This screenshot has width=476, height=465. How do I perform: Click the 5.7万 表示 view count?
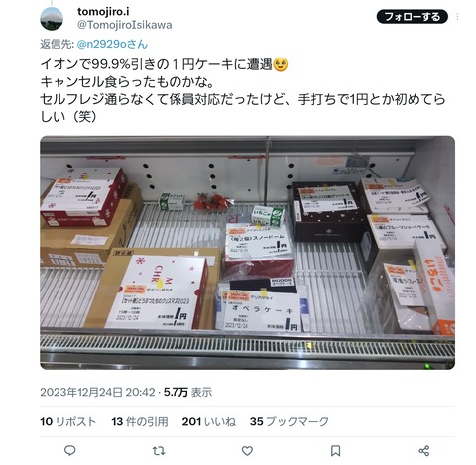click(x=187, y=393)
